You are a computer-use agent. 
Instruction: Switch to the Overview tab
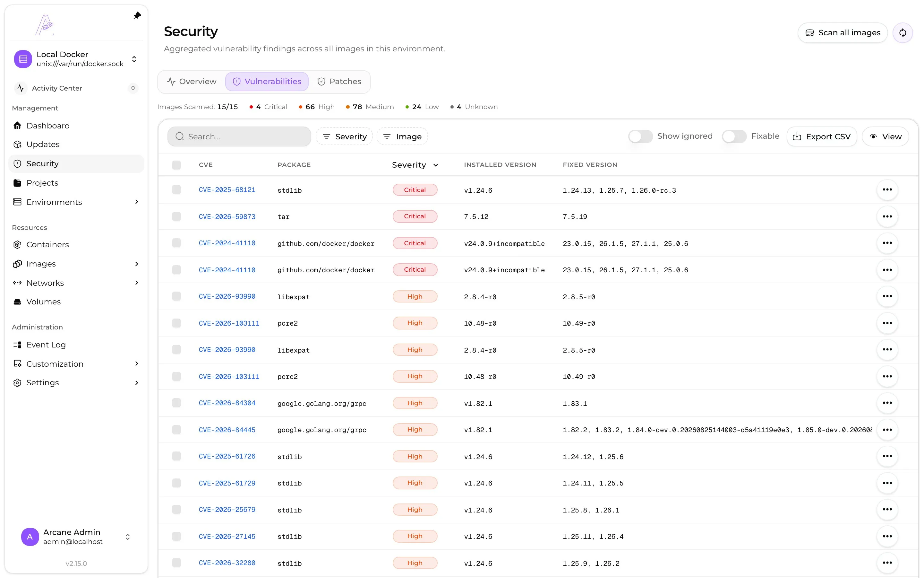[x=192, y=82]
